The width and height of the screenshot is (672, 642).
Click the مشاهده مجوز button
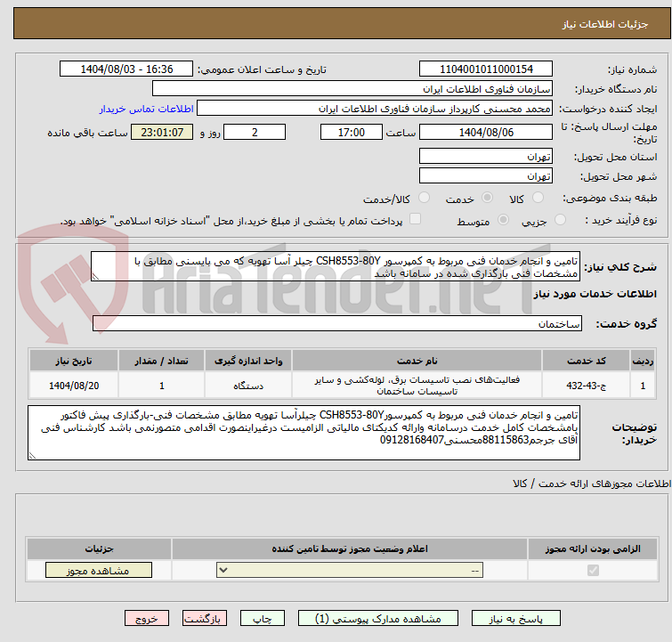[x=99, y=571]
